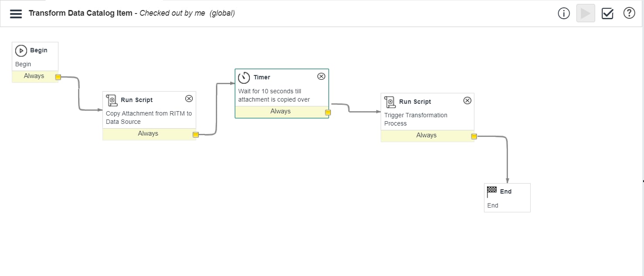Image resolution: width=644 pixels, height=276 pixels.
Task: Click the script scroll icon on Copy Attachment activity
Action: pos(111,99)
